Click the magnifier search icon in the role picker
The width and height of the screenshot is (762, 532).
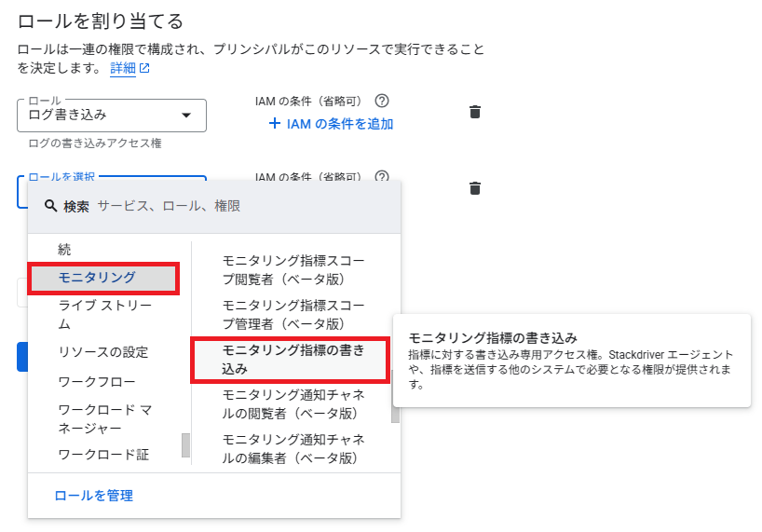50,207
